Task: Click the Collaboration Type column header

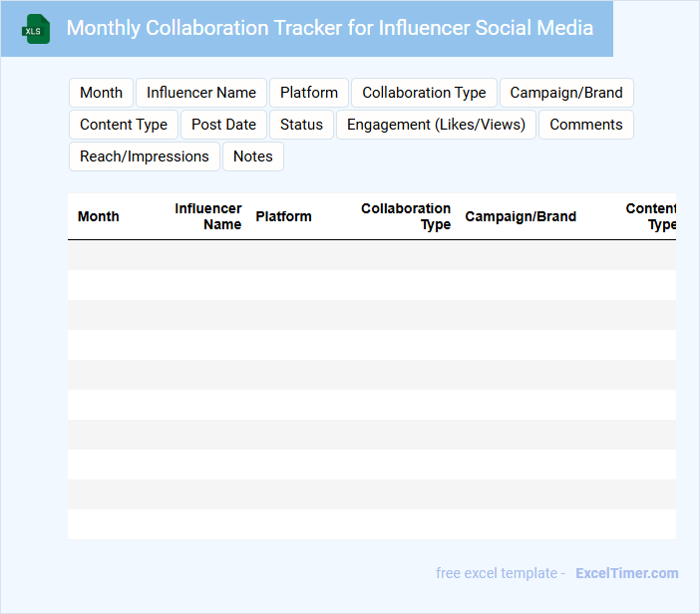Action: click(x=406, y=216)
